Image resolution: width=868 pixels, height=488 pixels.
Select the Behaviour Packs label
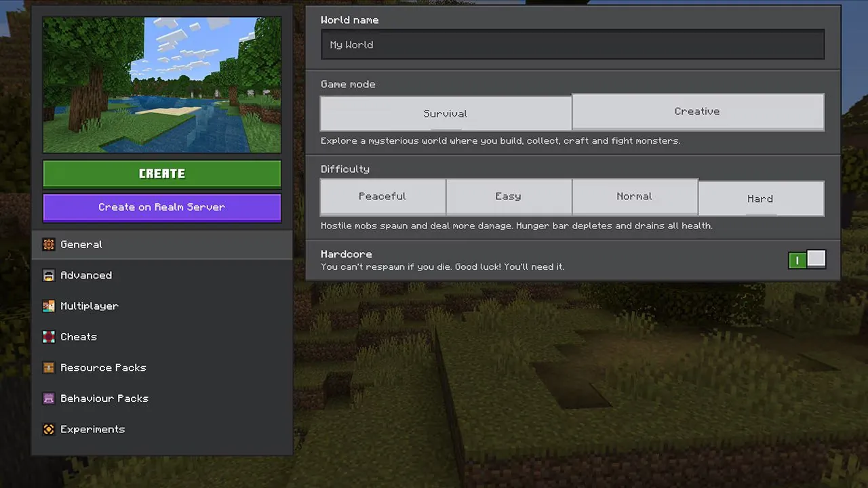[x=104, y=399]
